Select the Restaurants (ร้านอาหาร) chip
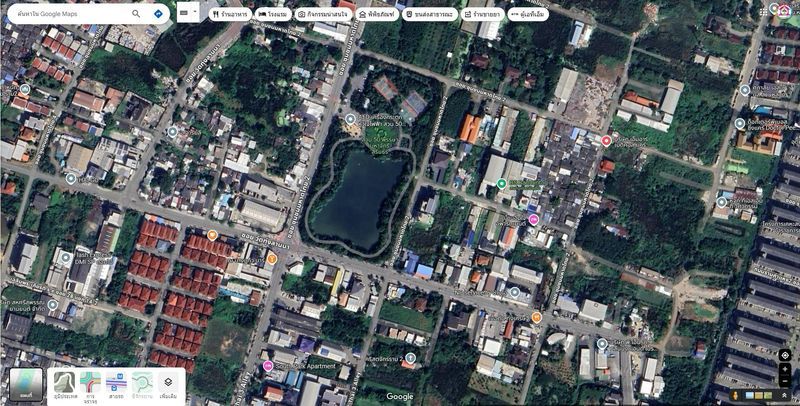This screenshot has width=800, height=406. [x=230, y=15]
